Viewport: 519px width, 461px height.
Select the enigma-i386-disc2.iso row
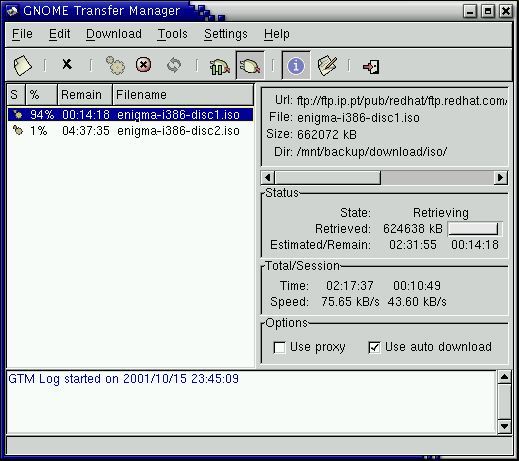tap(130, 131)
